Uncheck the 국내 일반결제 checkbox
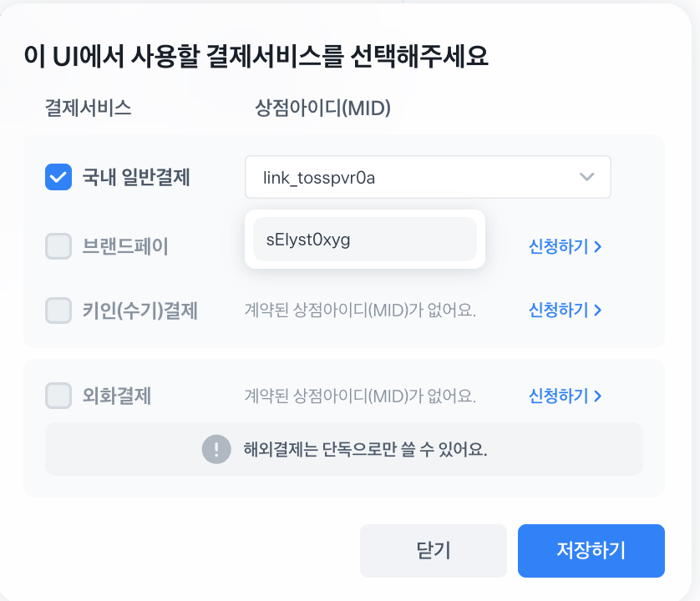 point(58,177)
